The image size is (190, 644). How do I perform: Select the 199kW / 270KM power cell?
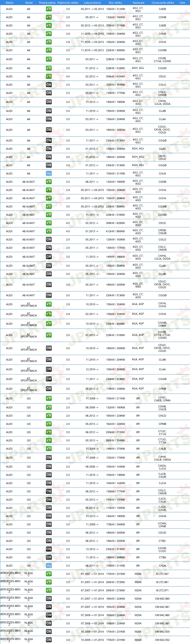point(115,449)
